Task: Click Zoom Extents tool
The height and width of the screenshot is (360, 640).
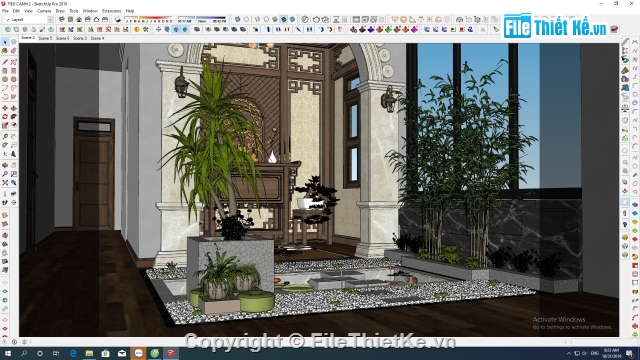Action: (x=5, y=182)
